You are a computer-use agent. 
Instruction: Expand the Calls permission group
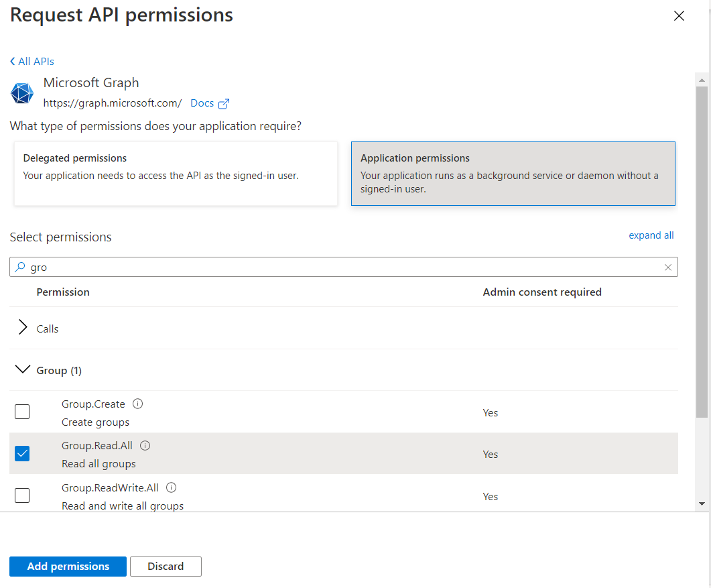coord(23,328)
